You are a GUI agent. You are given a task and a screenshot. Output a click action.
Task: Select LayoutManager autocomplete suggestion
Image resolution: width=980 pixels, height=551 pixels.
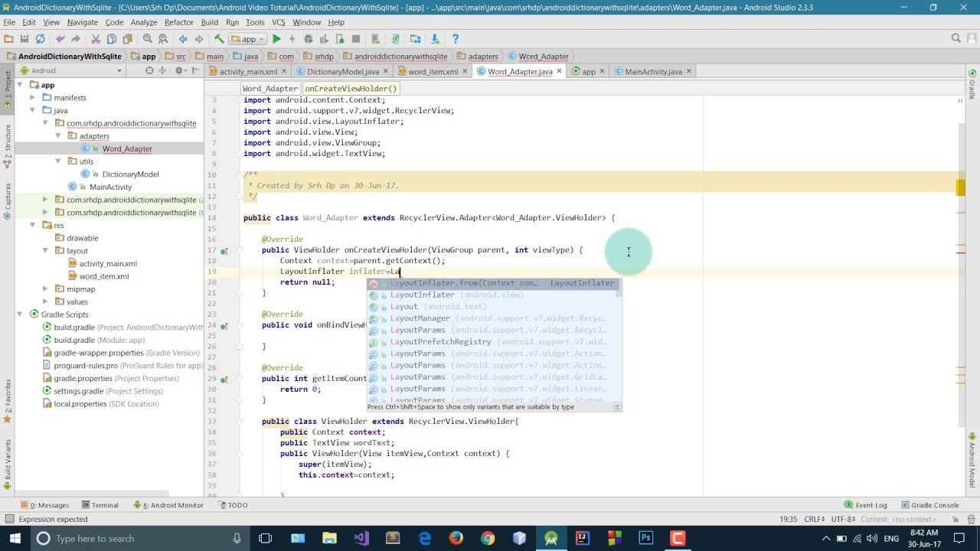click(x=494, y=318)
